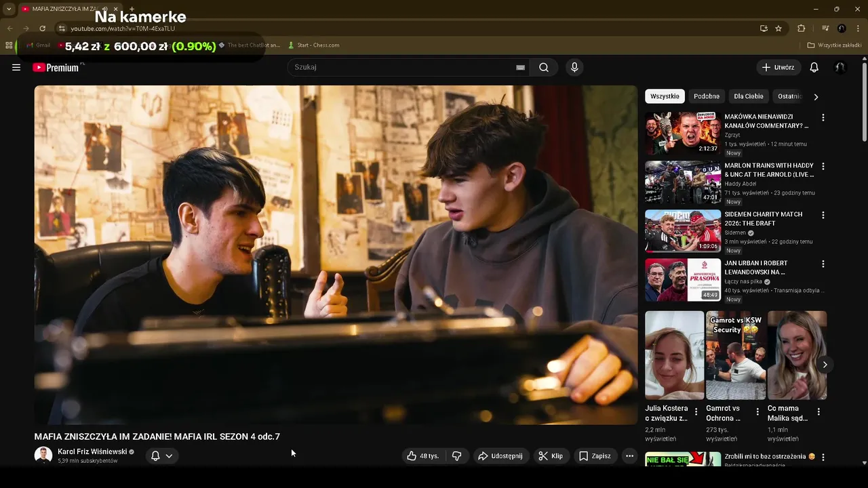Open the Chrome media control icon

click(x=825, y=28)
